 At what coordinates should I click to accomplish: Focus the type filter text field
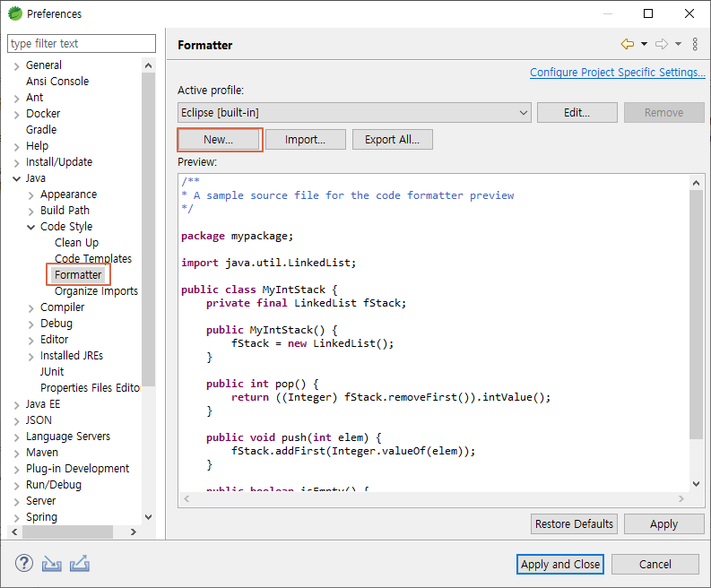click(82, 44)
